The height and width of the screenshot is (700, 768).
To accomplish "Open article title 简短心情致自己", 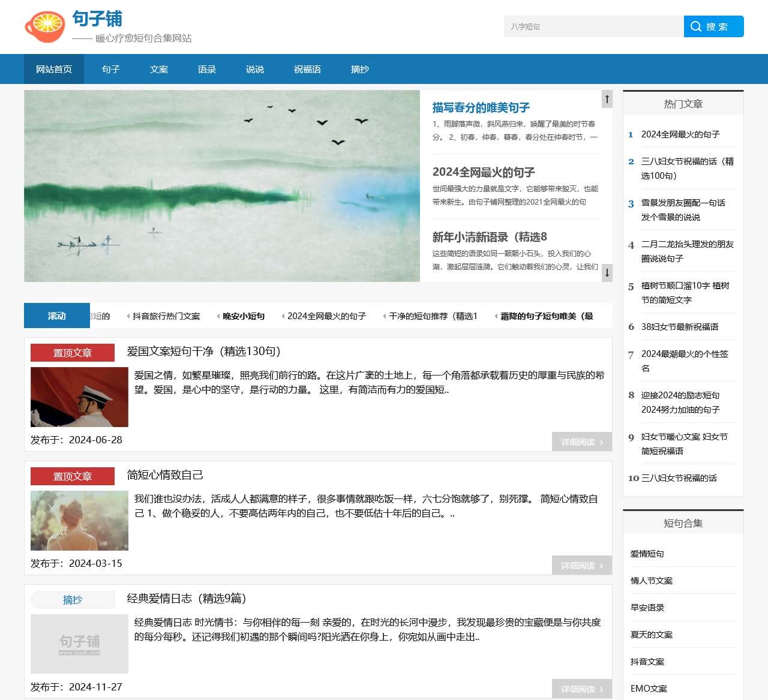I will (165, 475).
